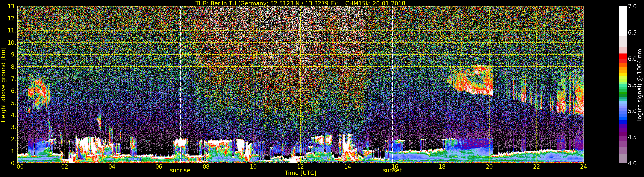
Task: Click the 4. tick on the height axis
Action: (13, 115)
